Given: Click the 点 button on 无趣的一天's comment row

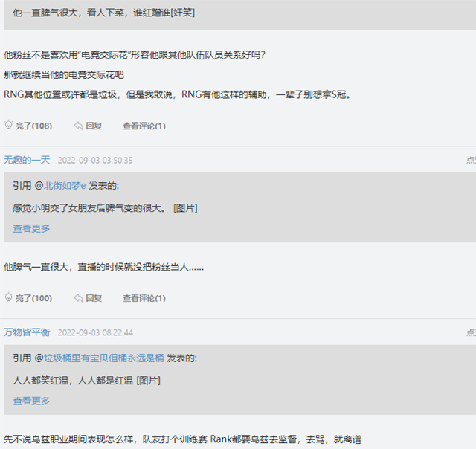Looking at the screenshot, I should point(470,161).
